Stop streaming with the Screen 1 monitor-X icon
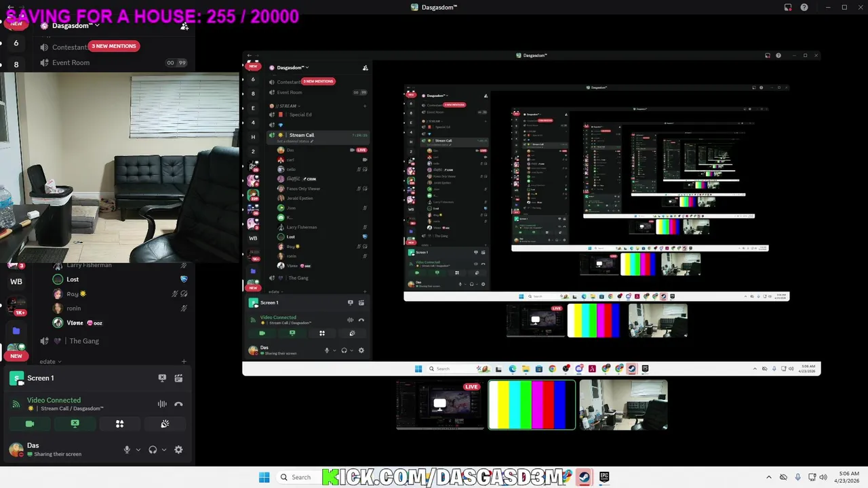 click(162, 378)
